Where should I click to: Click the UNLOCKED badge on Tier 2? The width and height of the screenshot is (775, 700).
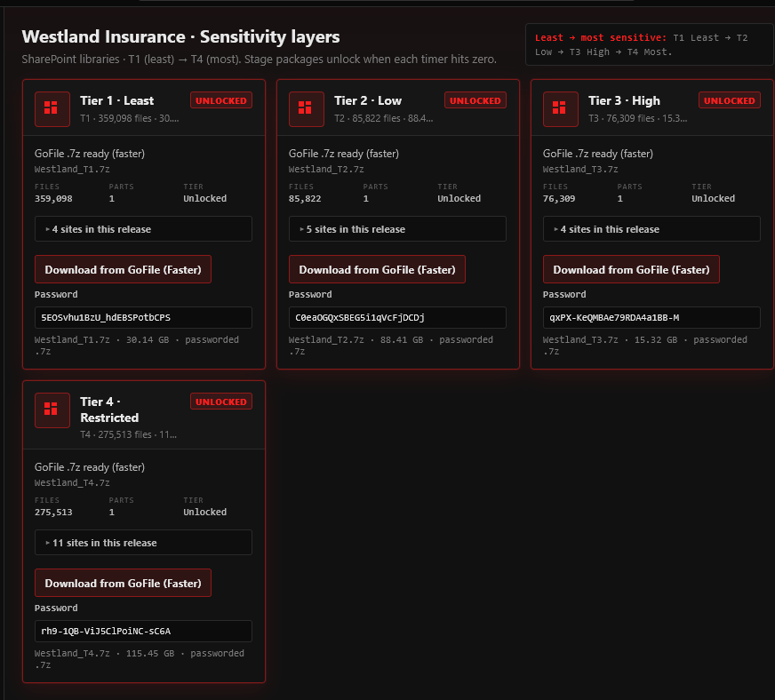475,100
